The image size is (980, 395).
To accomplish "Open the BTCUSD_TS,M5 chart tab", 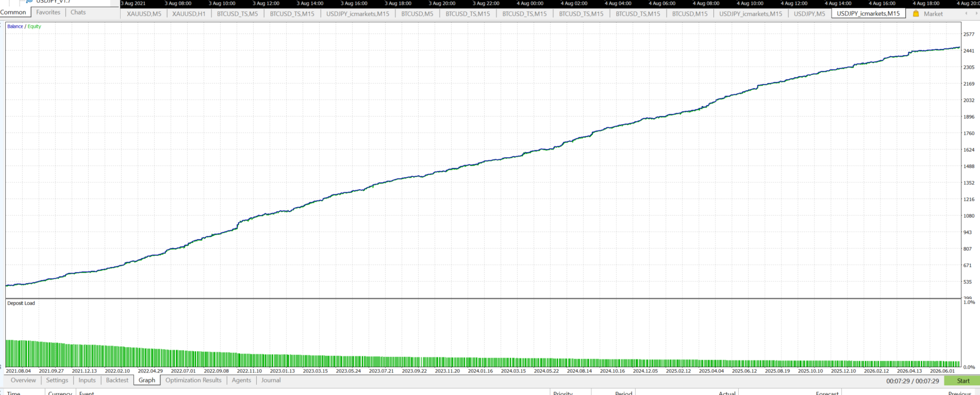I will click(237, 14).
